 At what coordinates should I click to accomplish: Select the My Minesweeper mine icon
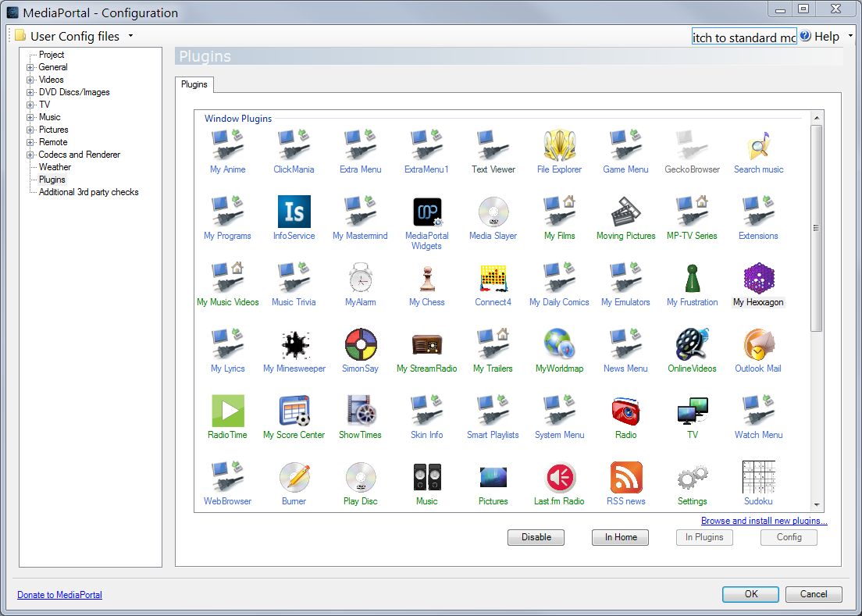tap(295, 345)
